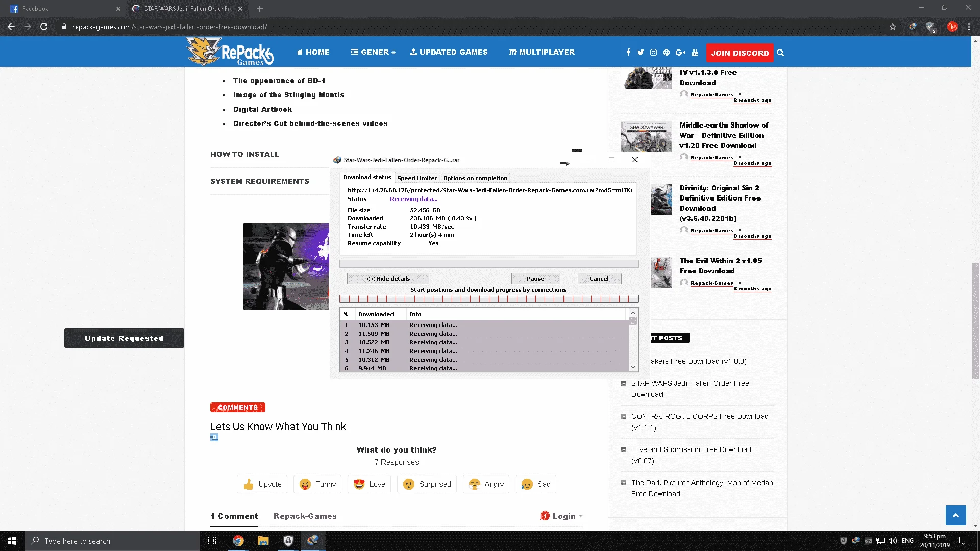Open the Chrome three-dot menu
This screenshot has height=551, width=980.
click(969, 27)
